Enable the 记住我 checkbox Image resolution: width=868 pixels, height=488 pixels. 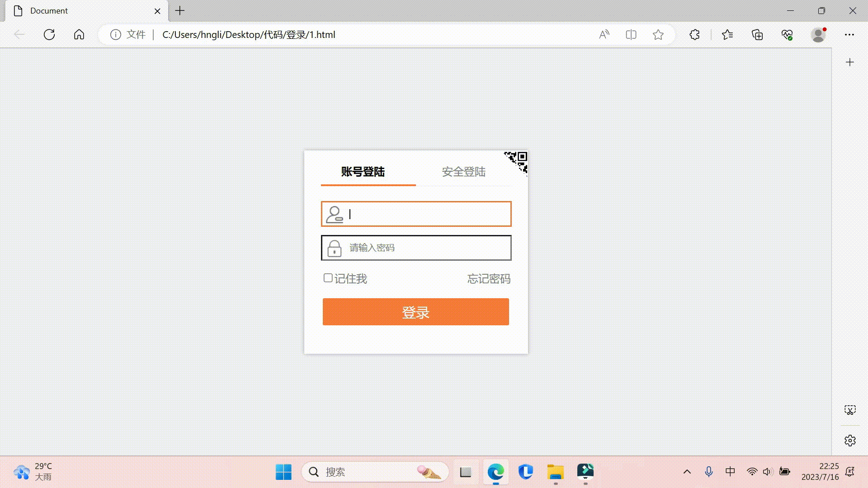tap(327, 278)
